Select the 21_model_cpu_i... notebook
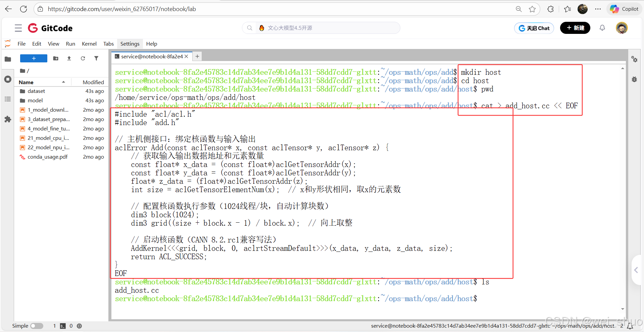Image resolution: width=644 pixels, height=332 pixels. coord(62,138)
